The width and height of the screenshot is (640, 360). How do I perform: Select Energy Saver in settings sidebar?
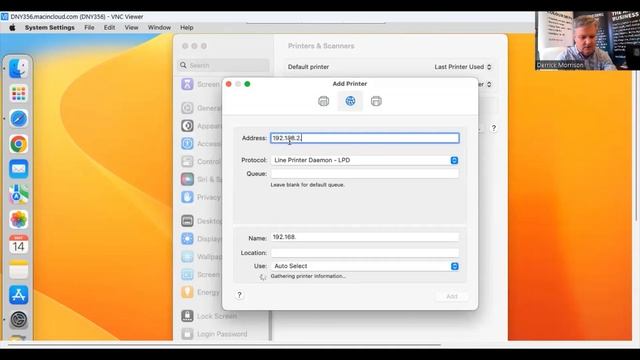click(201, 292)
